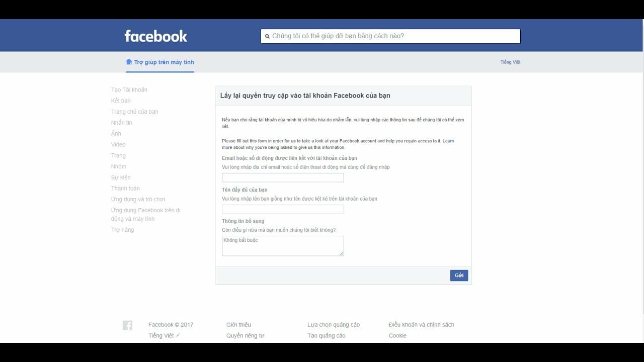
Task: Click the Thông tin bổ sung label
Action: pos(243,221)
